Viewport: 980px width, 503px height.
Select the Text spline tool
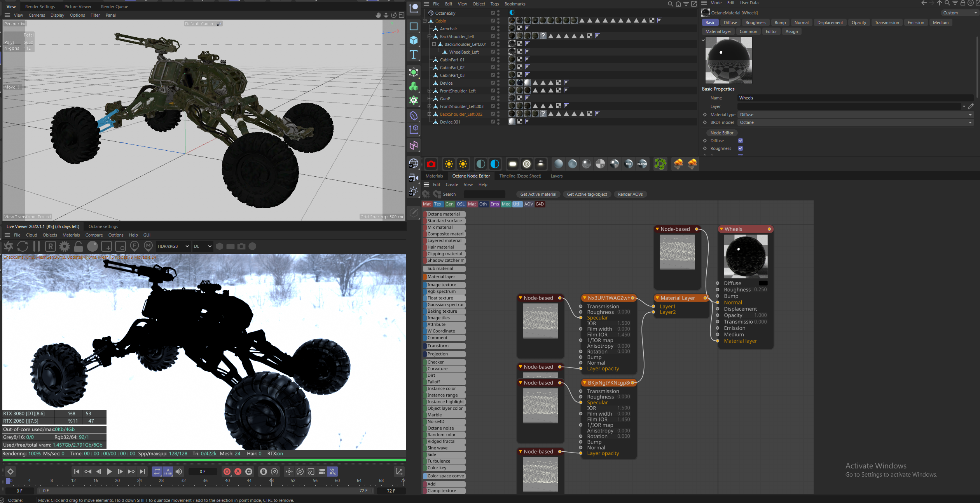tap(414, 54)
